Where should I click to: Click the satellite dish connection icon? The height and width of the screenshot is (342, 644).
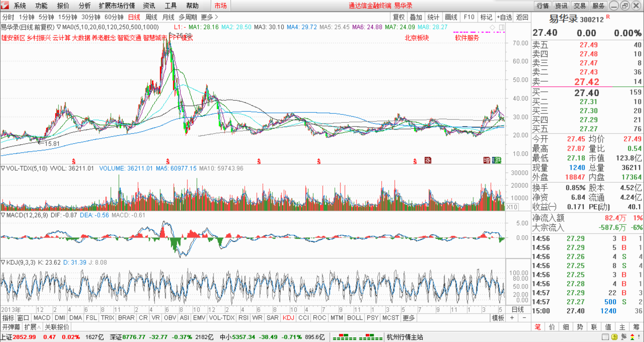pos(624,337)
